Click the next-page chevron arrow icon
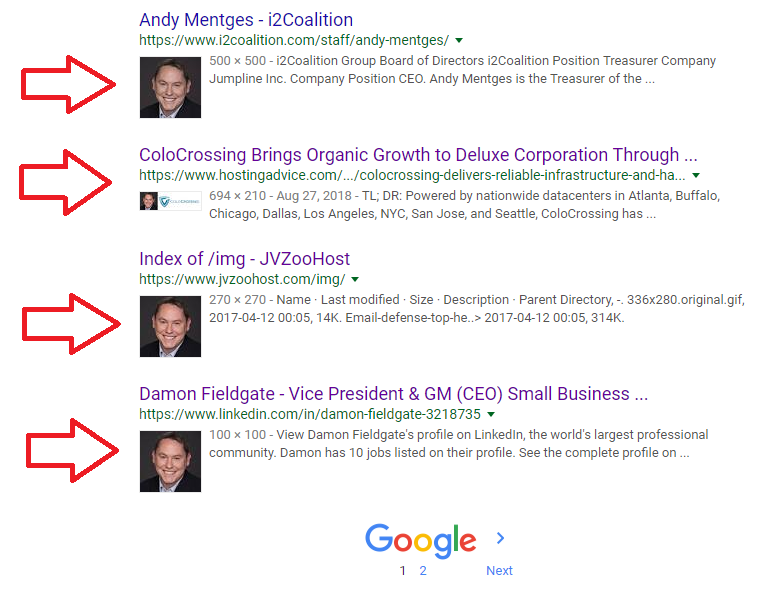Screen dimensions: 758x596 tap(500, 538)
